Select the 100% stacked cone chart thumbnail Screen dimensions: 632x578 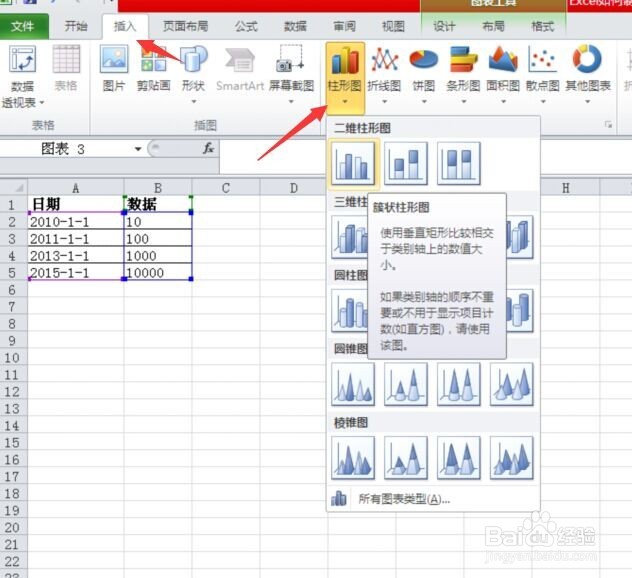pos(459,384)
